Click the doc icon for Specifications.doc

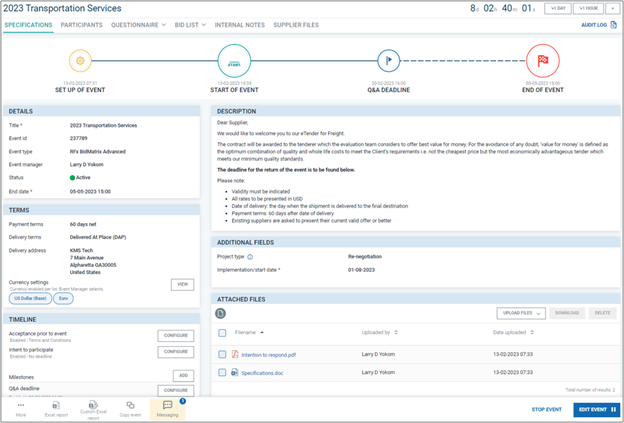point(235,372)
